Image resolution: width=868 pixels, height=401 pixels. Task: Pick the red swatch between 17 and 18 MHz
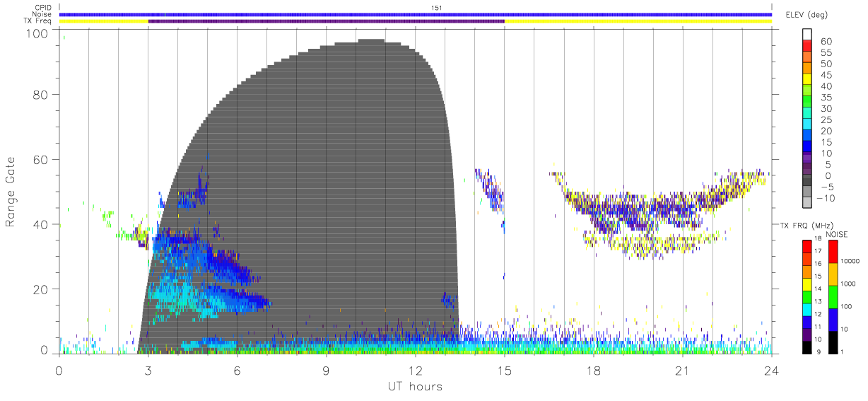click(807, 247)
